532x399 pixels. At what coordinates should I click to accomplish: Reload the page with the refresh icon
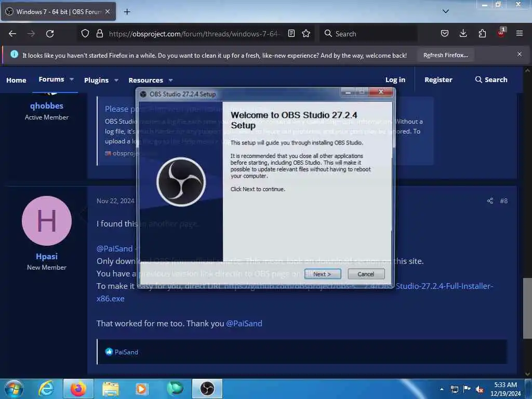pyautogui.click(x=50, y=34)
